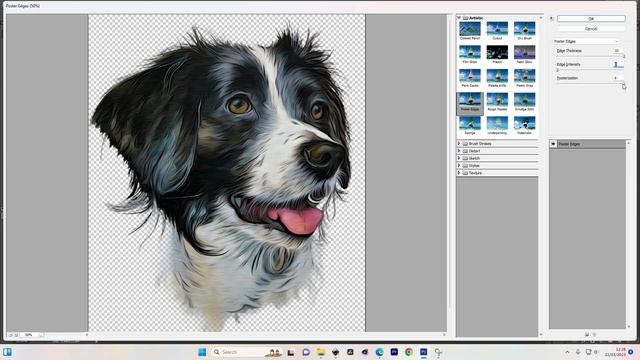Zoom in the preview with plus button
The image size is (640, 360).
click(16, 335)
